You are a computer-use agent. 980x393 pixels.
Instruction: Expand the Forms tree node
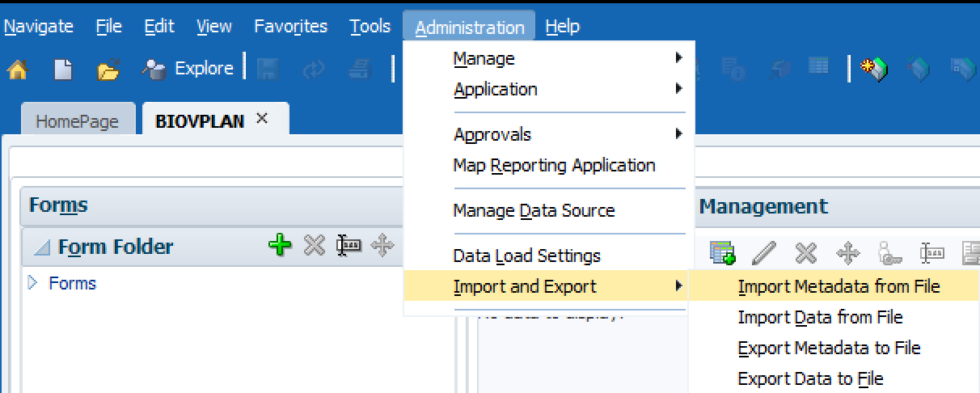coord(33,283)
